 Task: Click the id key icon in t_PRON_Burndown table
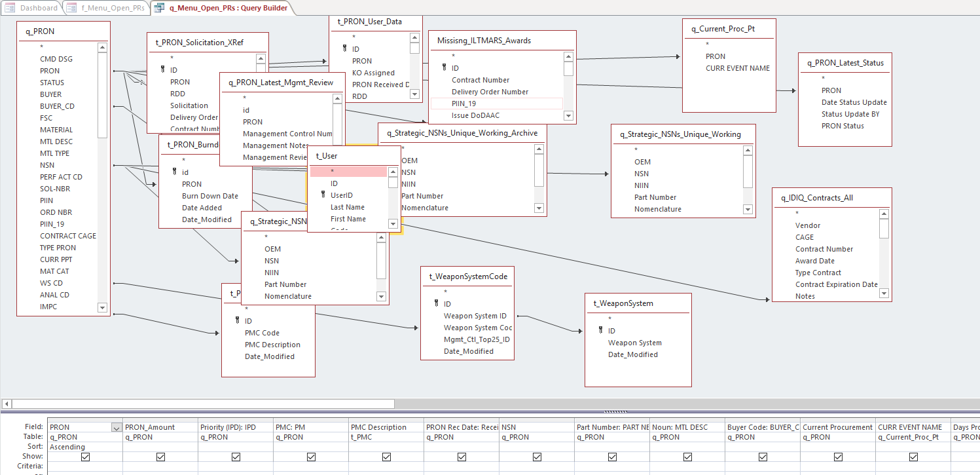(x=175, y=172)
